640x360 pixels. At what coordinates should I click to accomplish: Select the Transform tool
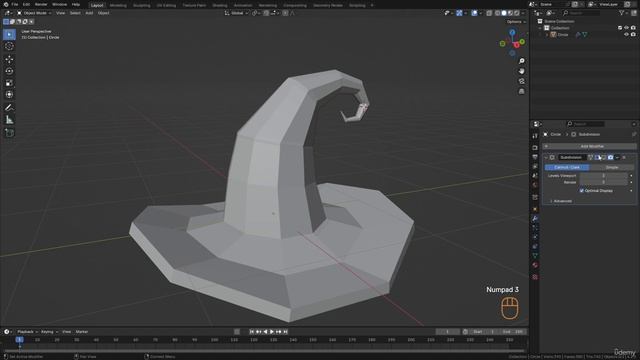[9, 95]
